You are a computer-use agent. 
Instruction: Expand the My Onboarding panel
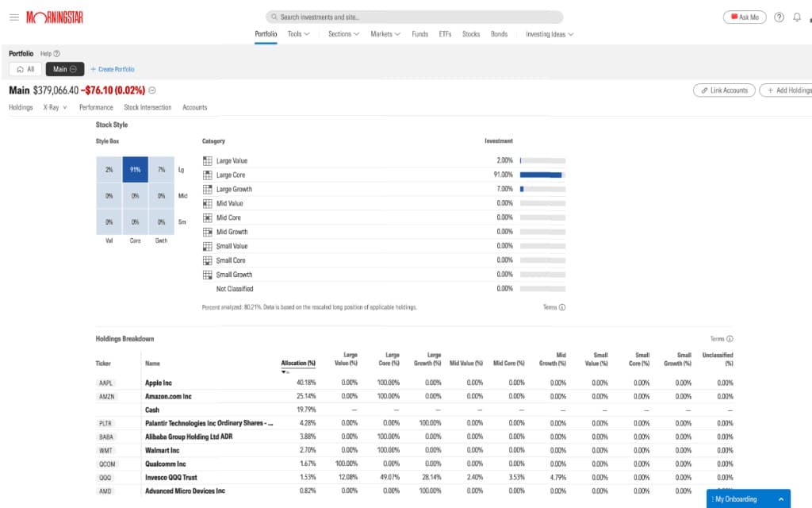coord(749,498)
